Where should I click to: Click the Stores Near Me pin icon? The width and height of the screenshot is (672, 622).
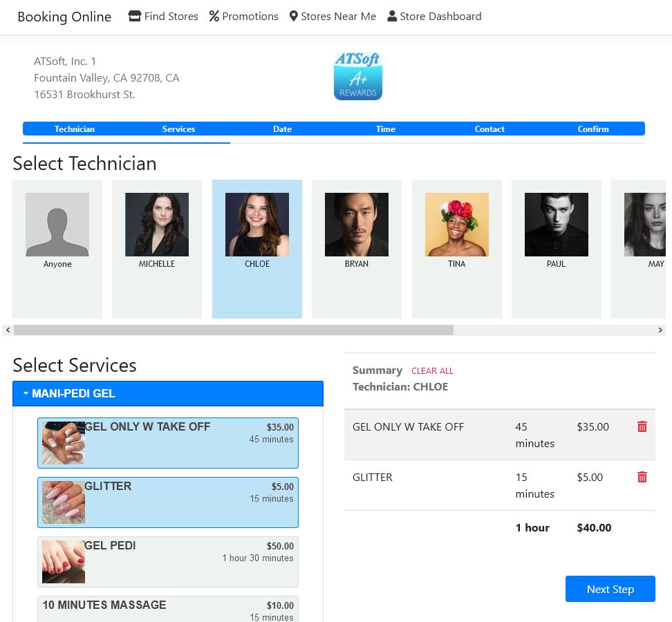(293, 17)
